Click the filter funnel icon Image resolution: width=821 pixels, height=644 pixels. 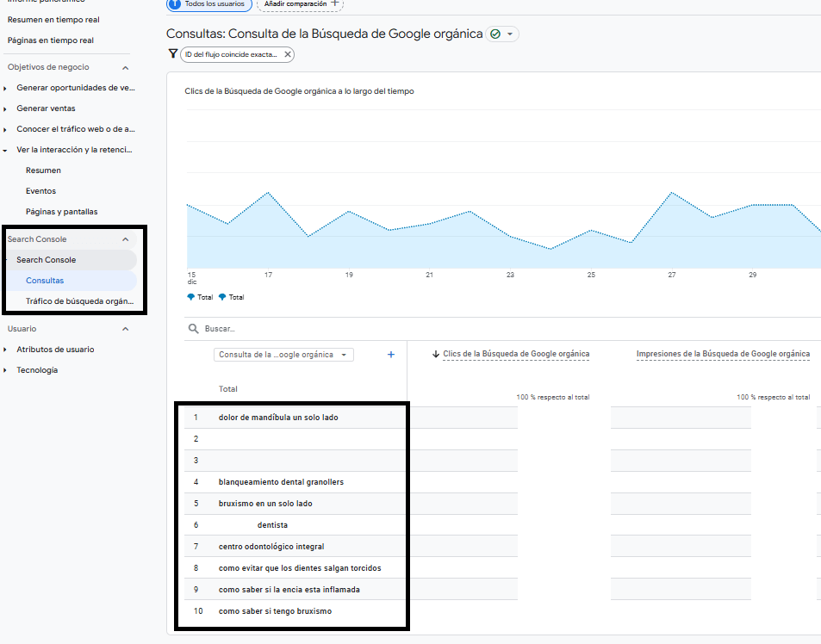pos(173,54)
